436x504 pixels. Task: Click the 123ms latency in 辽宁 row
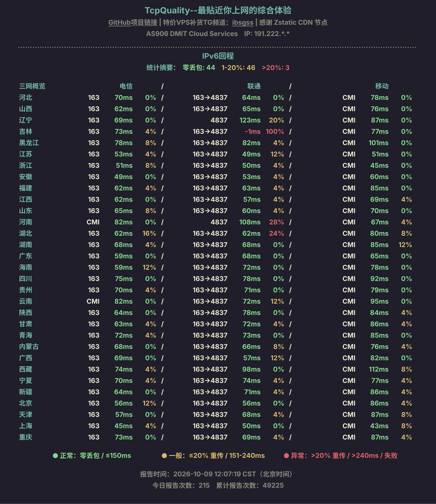click(x=250, y=120)
